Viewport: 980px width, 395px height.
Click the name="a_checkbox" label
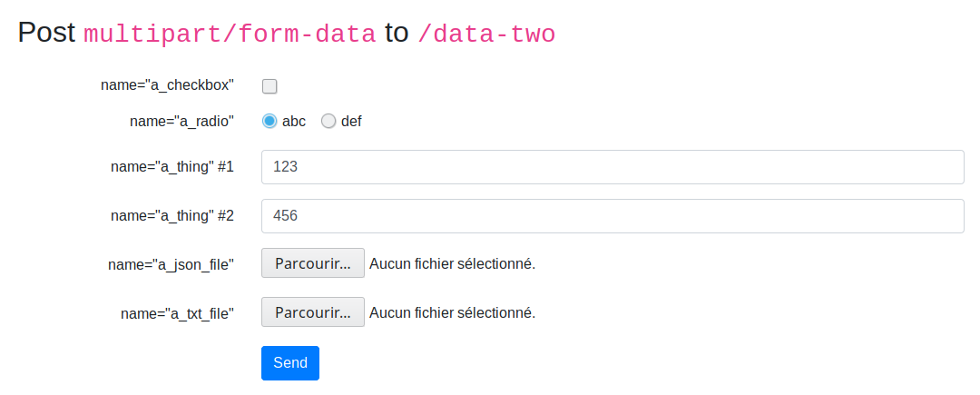pos(167,84)
